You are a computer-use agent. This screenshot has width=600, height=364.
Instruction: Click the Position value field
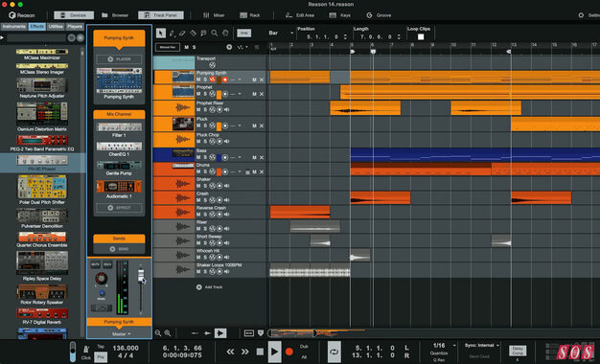323,36
